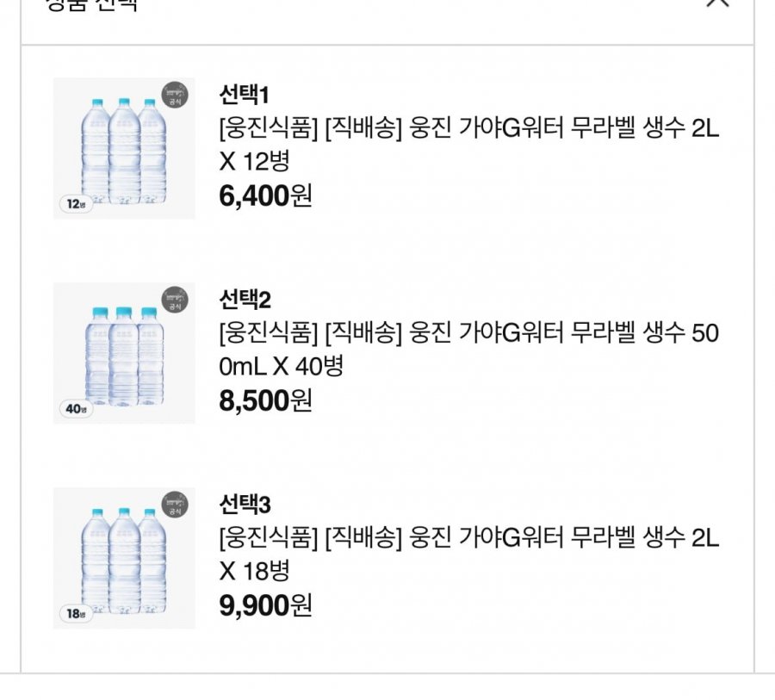
Task: Select the 선택1 option label
Action: coord(245,95)
